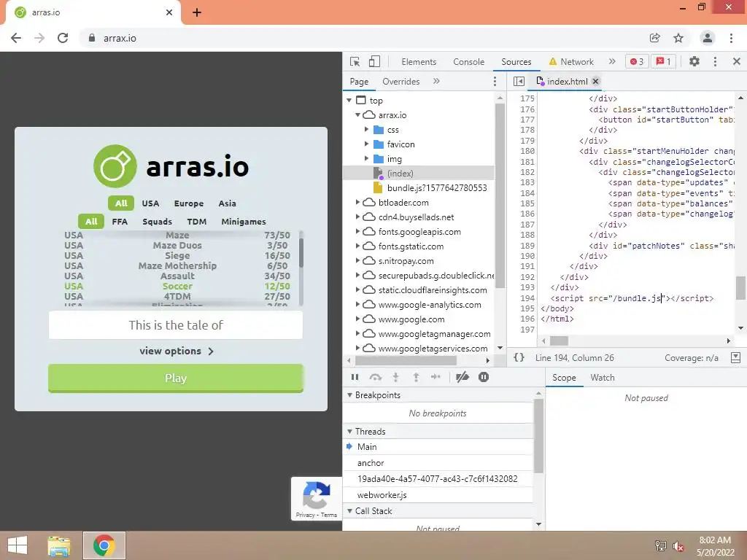Filter game modes by TDM

197,222
